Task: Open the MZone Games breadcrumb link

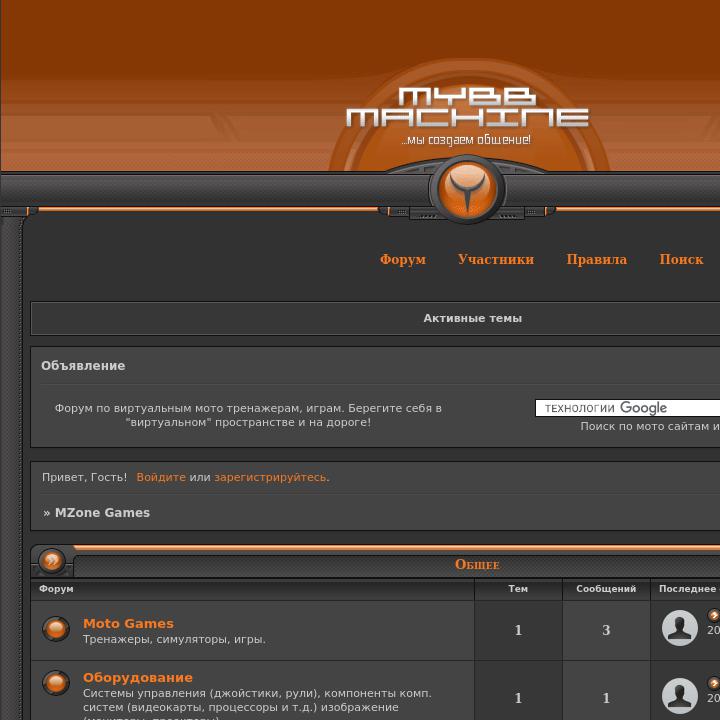Action: click(x=102, y=512)
